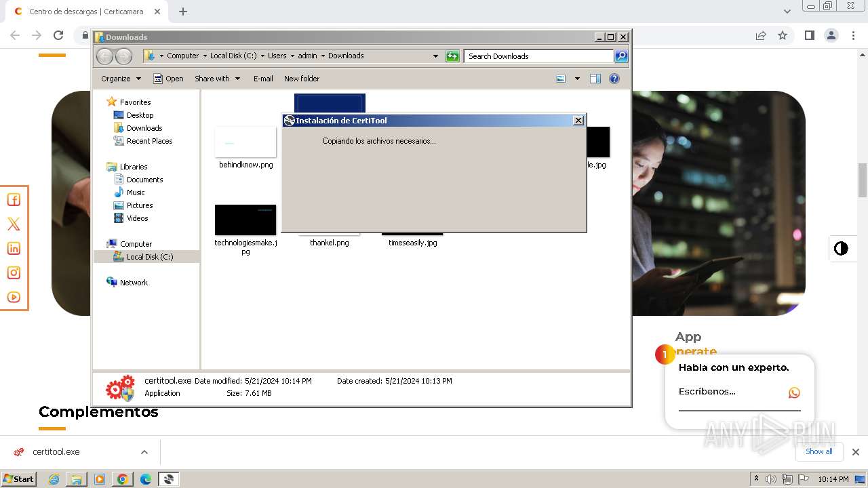Open the view options dropdown arrow
Viewport: 868px width, 488px height.
point(577,79)
